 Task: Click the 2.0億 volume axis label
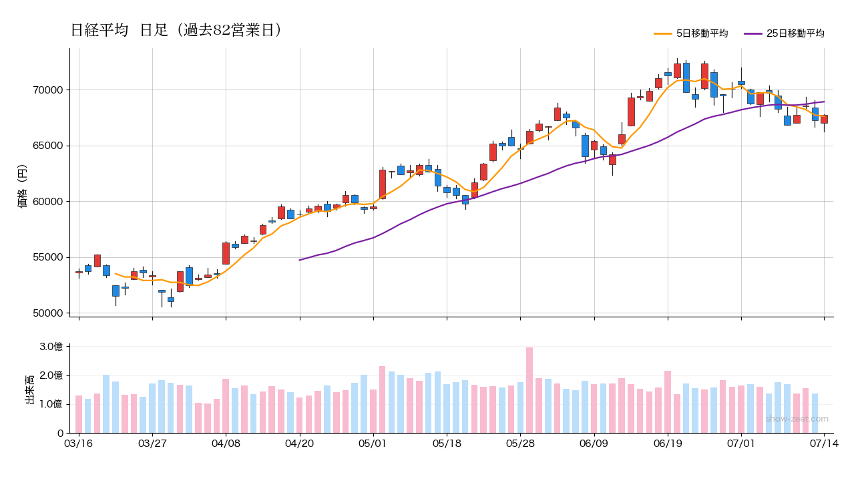tap(51, 375)
